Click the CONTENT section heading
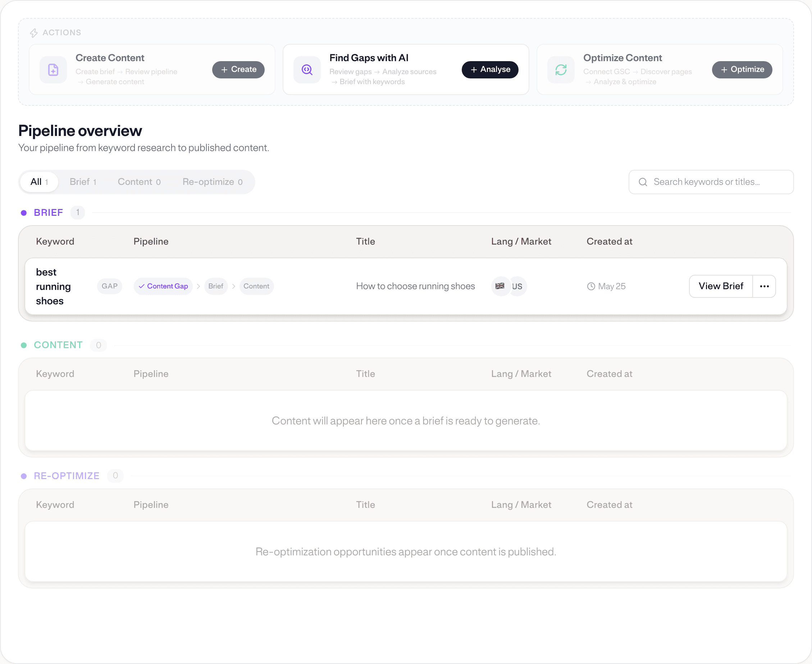The height and width of the screenshot is (664, 812). (58, 345)
